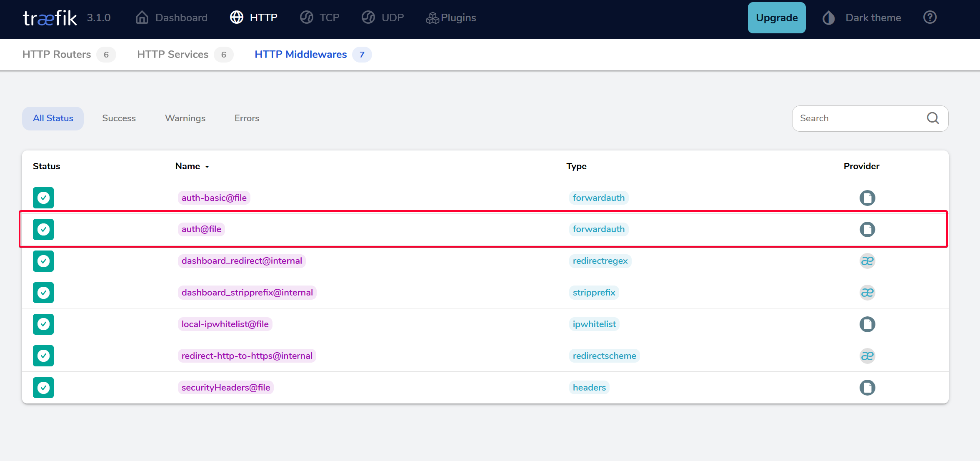Click internal provider icon for redirect-http-to-https@internal
Image resolution: width=980 pixels, height=461 pixels.
(x=867, y=356)
